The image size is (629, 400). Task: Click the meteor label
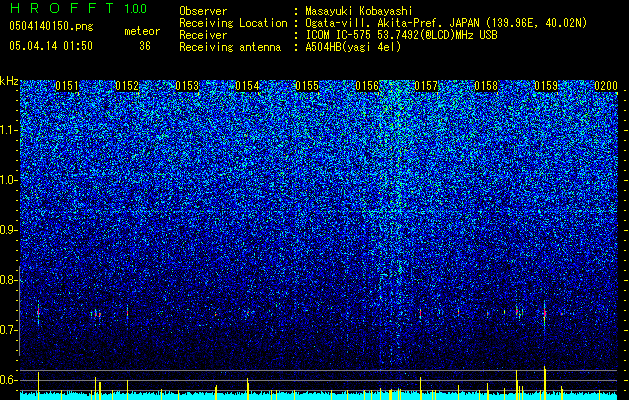click(x=142, y=31)
